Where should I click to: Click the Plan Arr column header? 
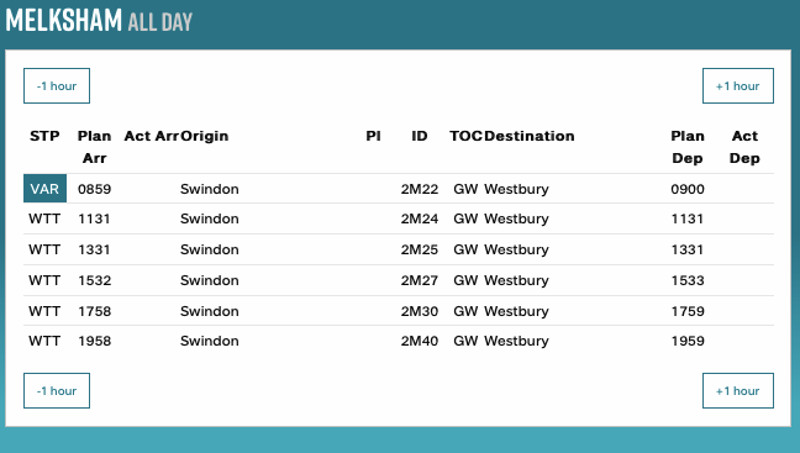point(94,147)
